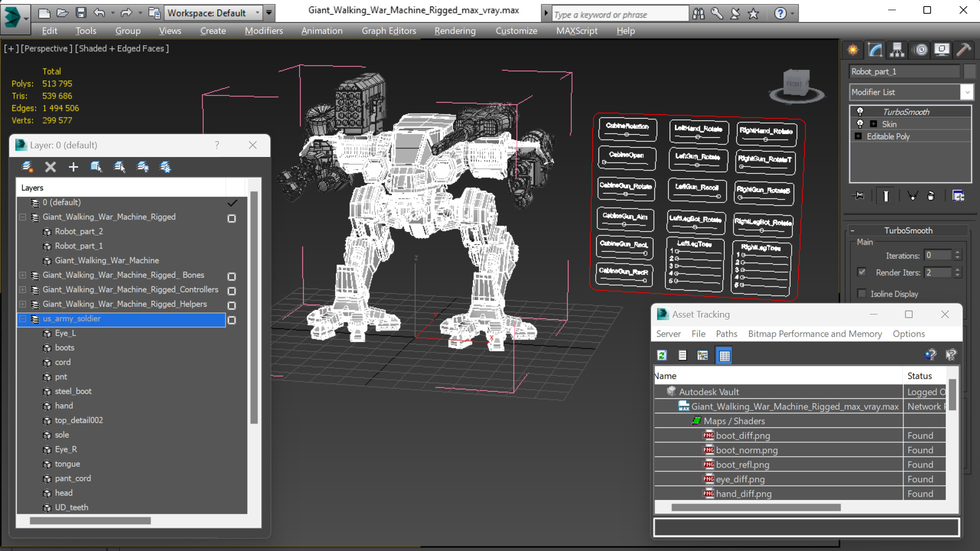Click the Save File floppy icon
980x551 pixels.
point(81,13)
